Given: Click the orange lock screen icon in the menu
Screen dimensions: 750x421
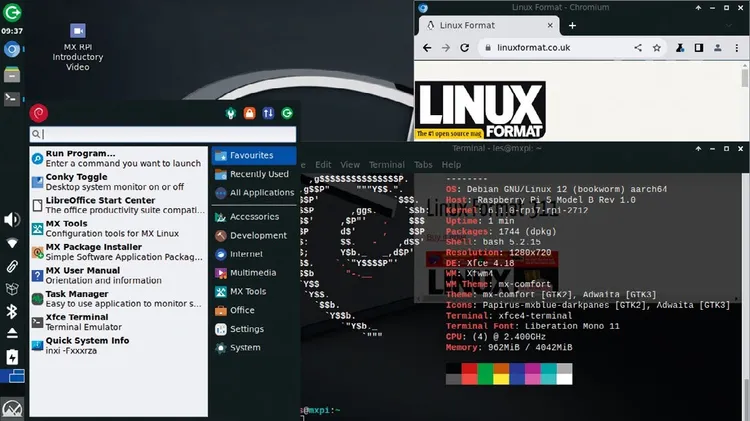Looking at the screenshot, I should click(x=250, y=113).
